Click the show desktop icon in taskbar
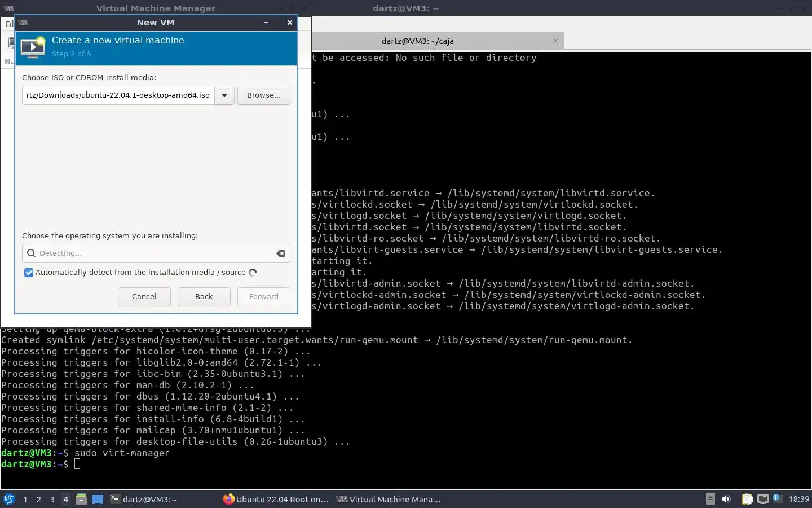The image size is (812, 508). (x=98, y=499)
